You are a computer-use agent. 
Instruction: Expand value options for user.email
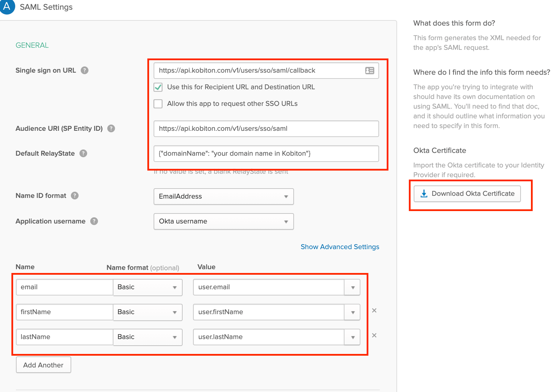click(x=352, y=288)
